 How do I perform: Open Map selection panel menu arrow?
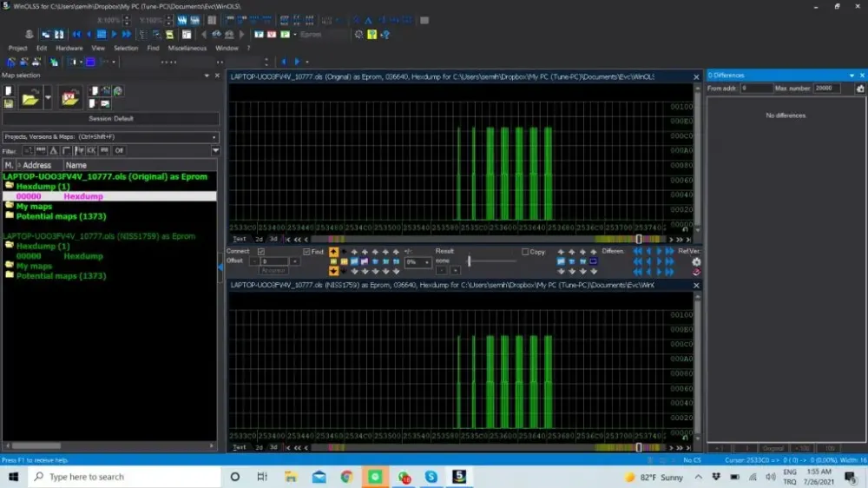(207, 76)
